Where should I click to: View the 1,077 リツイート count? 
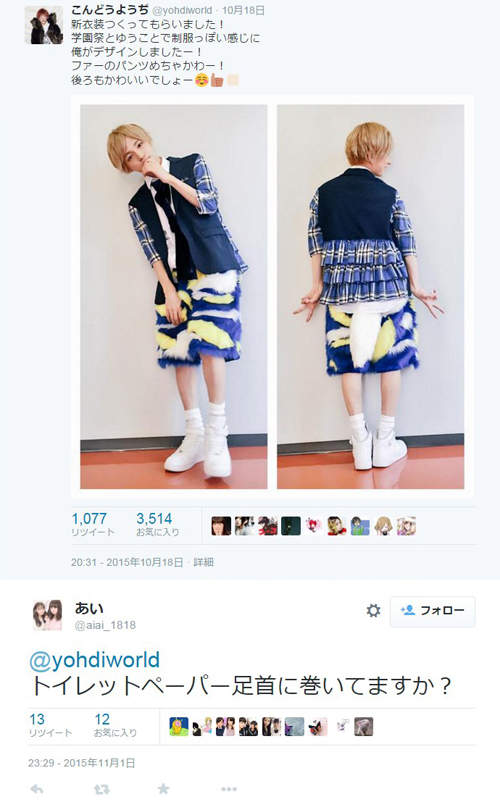click(93, 524)
